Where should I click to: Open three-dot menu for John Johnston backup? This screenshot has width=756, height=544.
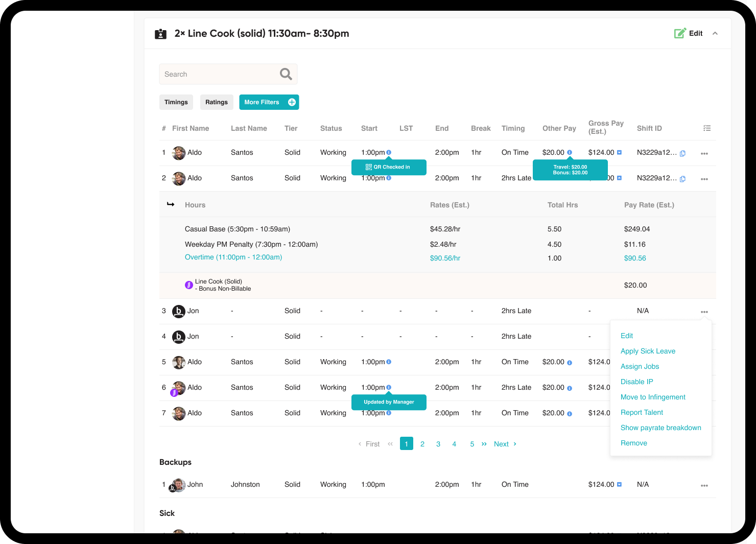[x=704, y=485]
